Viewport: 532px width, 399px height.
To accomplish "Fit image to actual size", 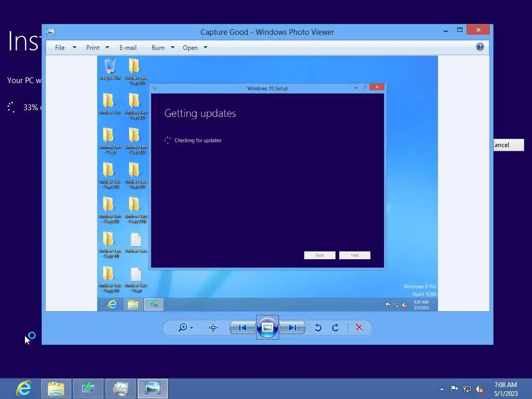I will (213, 327).
